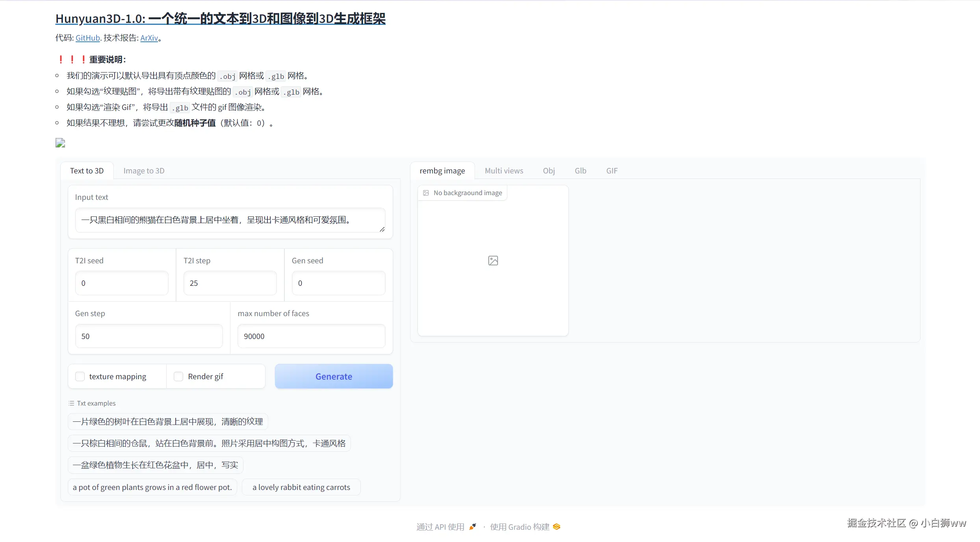Show the GIF output tab
The height and width of the screenshot is (542, 980).
pos(612,171)
